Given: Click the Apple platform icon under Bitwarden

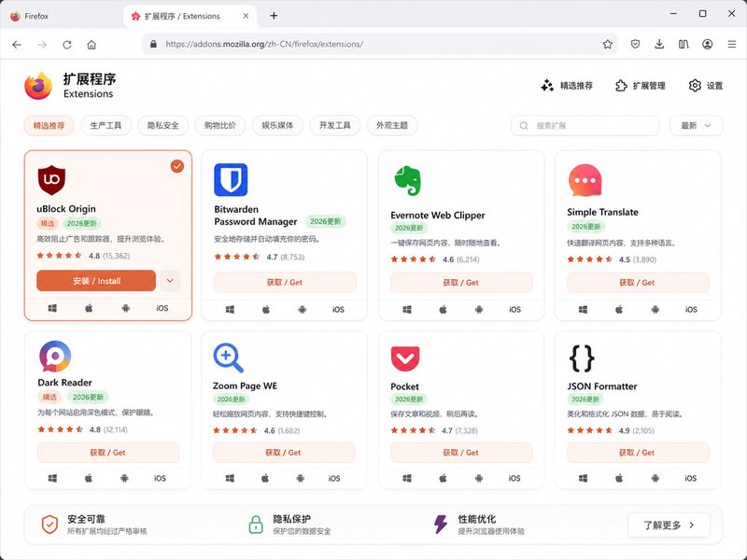Looking at the screenshot, I should [266, 310].
